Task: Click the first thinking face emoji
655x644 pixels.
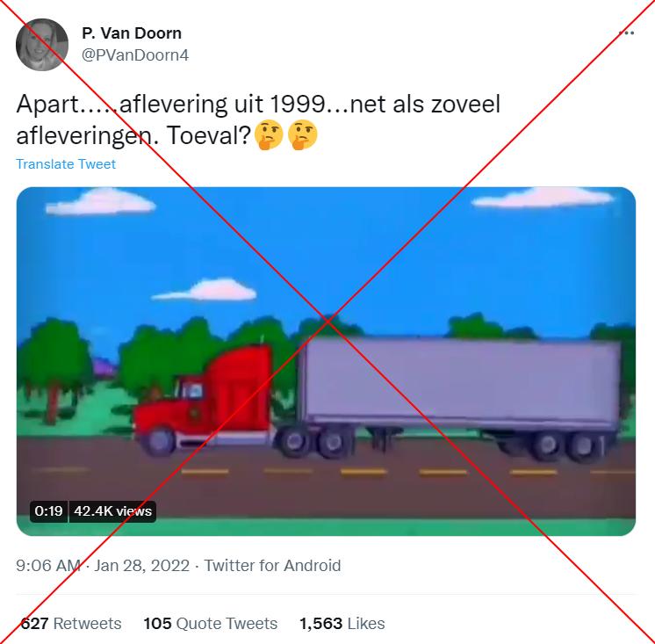Action: pyautogui.click(x=269, y=134)
